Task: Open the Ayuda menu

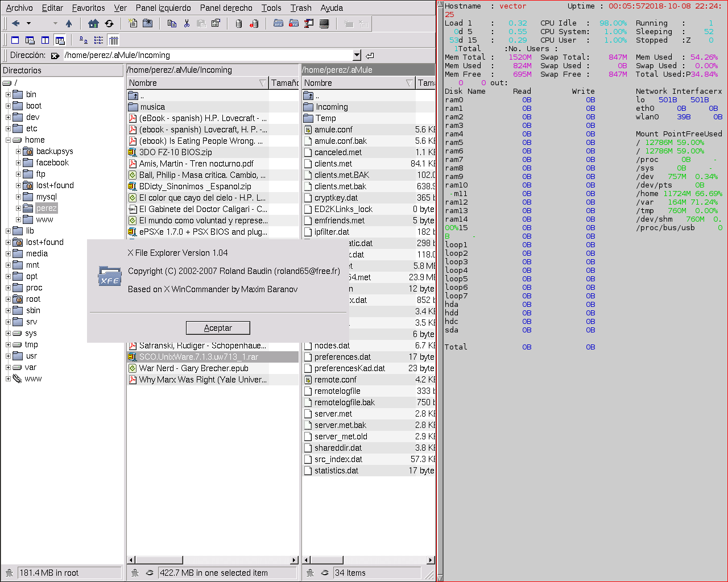Action: point(332,8)
